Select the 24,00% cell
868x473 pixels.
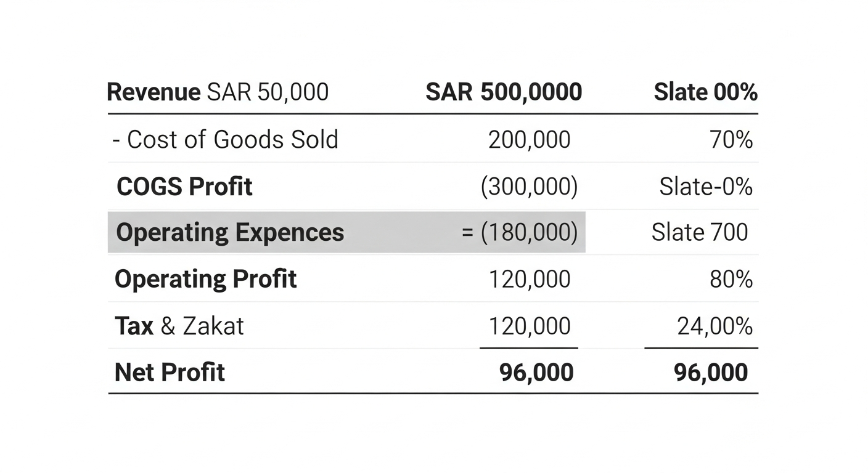(715, 326)
